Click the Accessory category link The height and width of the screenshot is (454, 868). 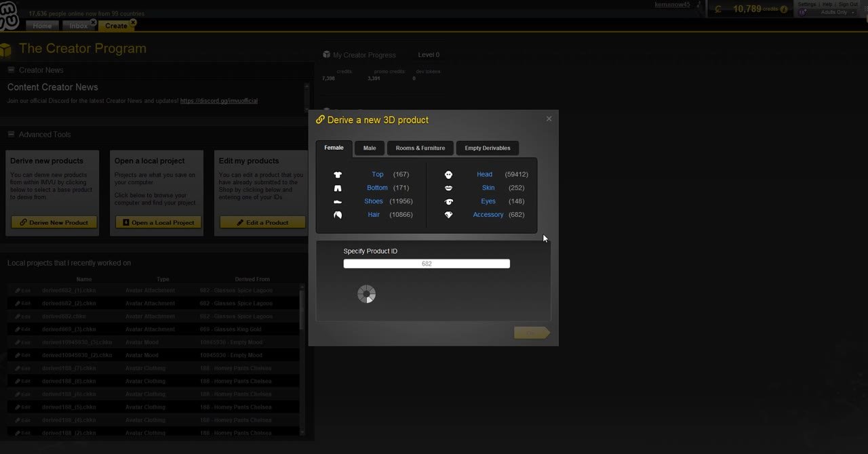click(488, 215)
